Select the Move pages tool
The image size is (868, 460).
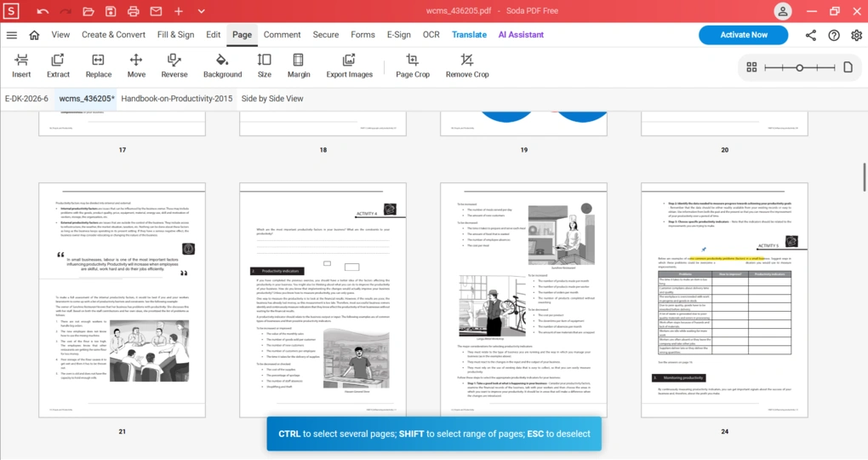(x=136, y=66)
